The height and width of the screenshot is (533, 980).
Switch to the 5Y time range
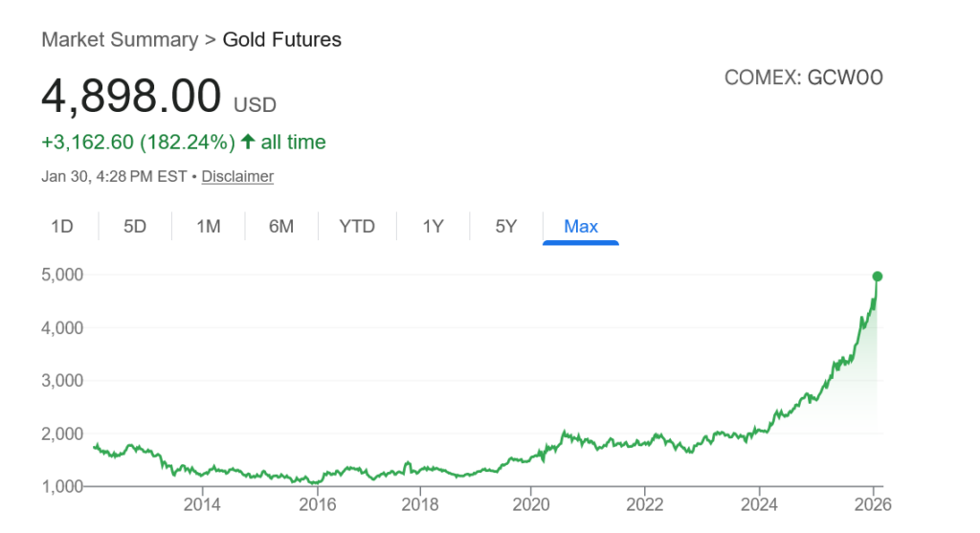click(505, 227)
